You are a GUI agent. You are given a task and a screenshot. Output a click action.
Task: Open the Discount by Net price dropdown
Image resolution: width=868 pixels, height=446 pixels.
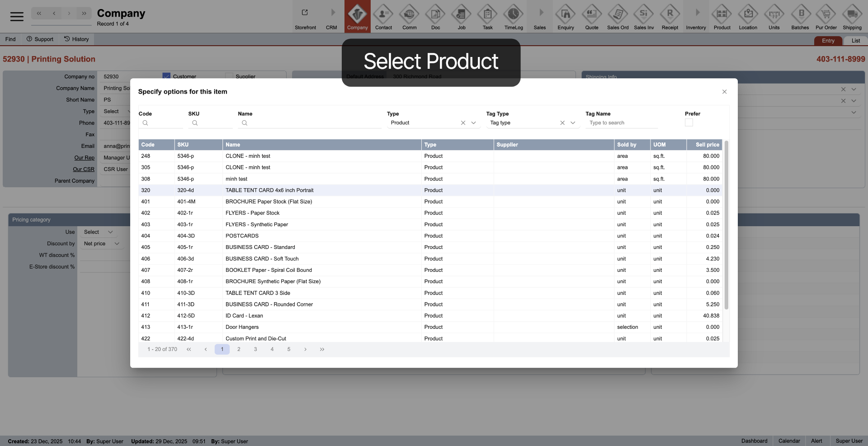pos(101,244)
